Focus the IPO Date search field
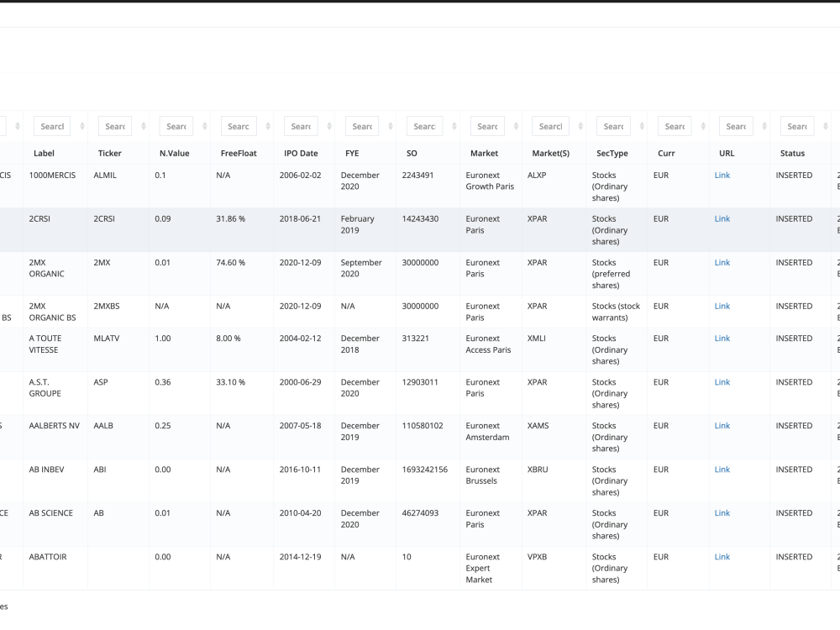The image size is (840, 630). point(301,127)
